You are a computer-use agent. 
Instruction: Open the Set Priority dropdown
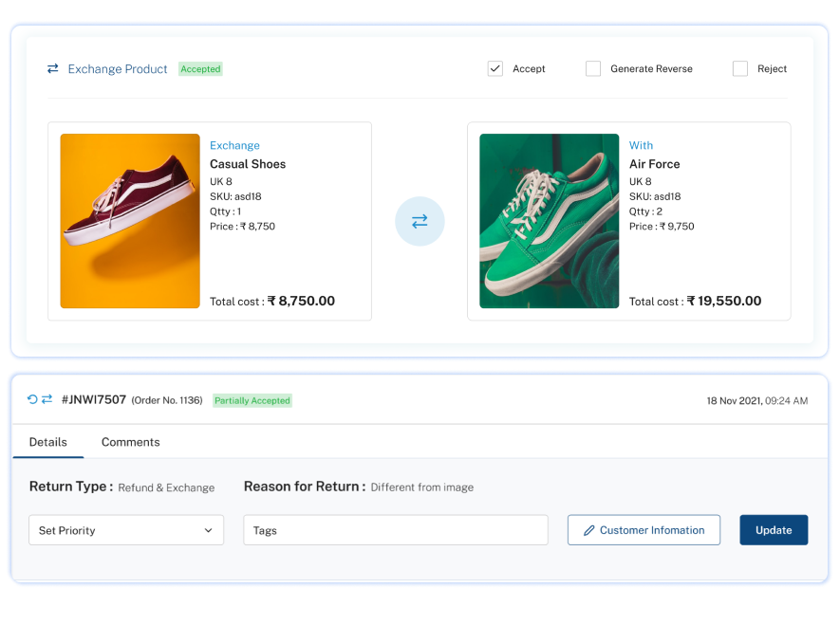(x=126, y=530)
